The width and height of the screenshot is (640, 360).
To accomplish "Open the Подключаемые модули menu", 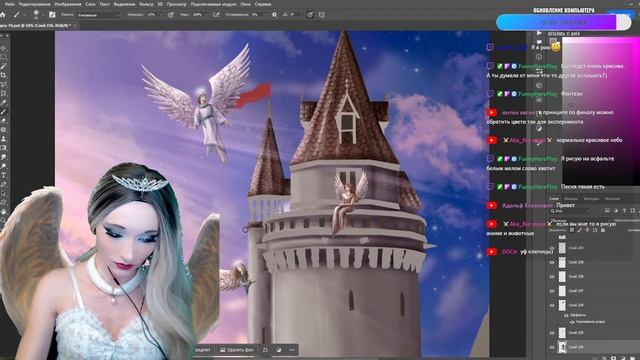I will coord(213,4).
